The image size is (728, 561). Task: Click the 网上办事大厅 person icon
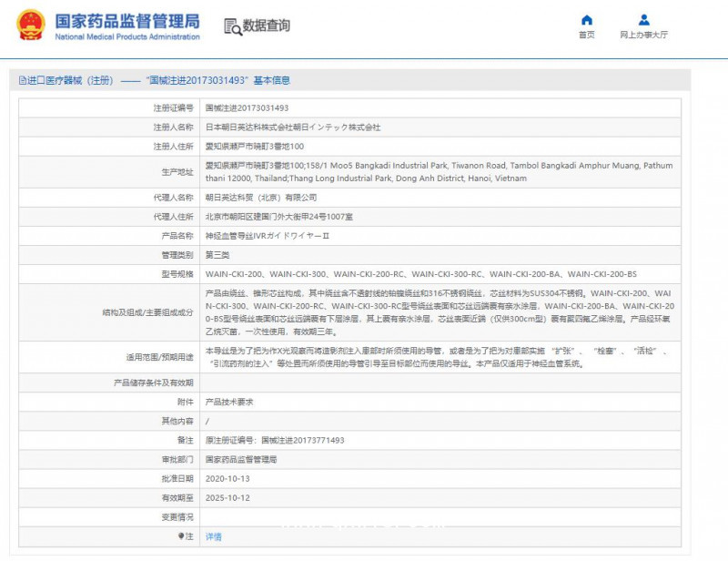pos(643,20)
